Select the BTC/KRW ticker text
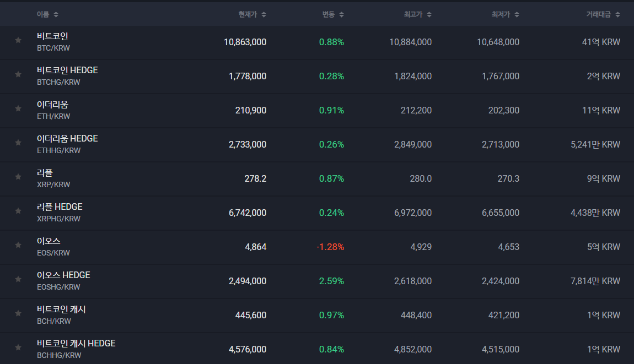Viewport: 634px width, 364px height. coord(53,48)
